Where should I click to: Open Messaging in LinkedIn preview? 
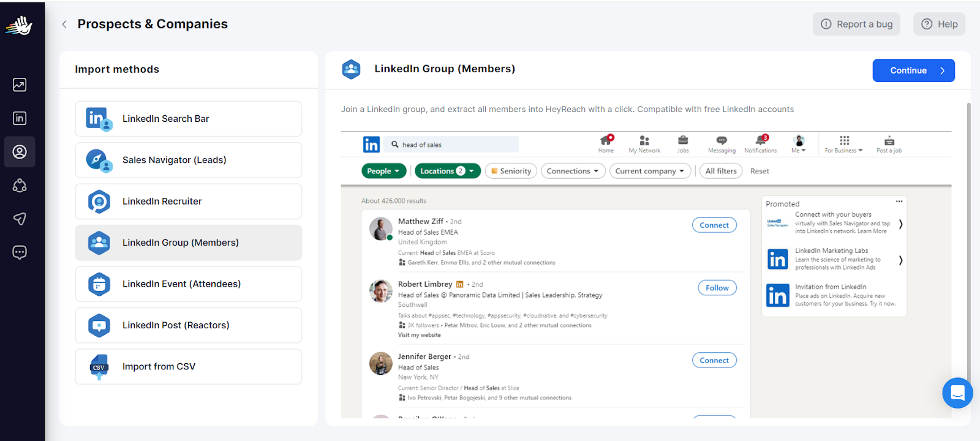pos(722,144)
